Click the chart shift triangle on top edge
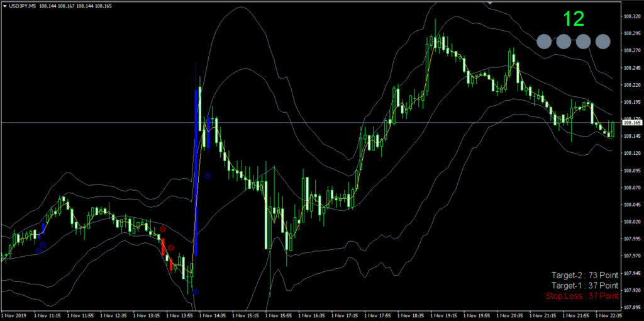 [491, 3]
